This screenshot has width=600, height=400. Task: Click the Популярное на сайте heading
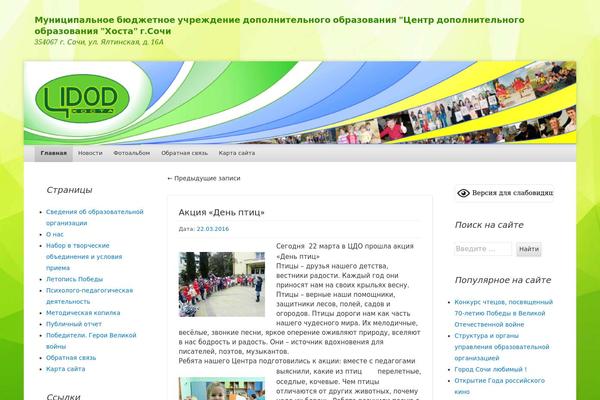coord(503,280)
